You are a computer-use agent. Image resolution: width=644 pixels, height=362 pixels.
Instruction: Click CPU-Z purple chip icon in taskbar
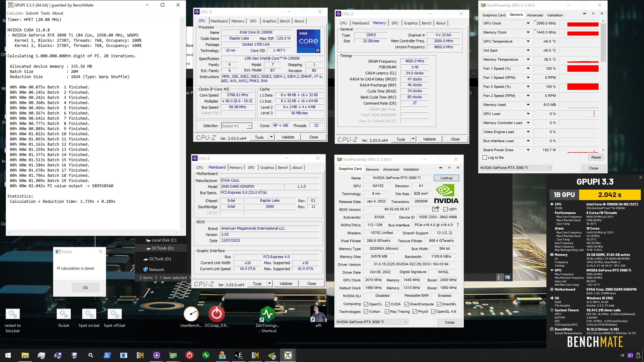[156, 355]
